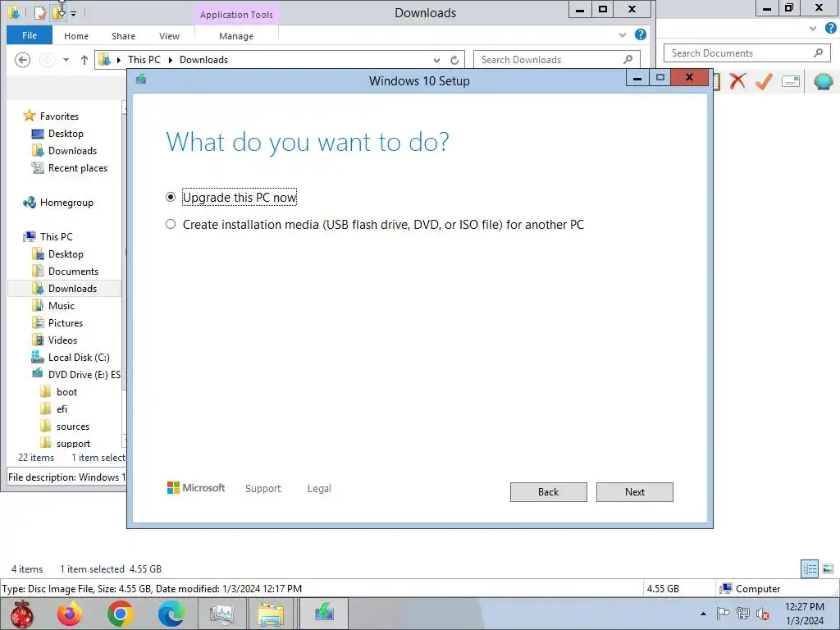This screenshot has width=840, height=630.
Task: Select Local Disk (C:) drive
Action: (x=78, y=358)
